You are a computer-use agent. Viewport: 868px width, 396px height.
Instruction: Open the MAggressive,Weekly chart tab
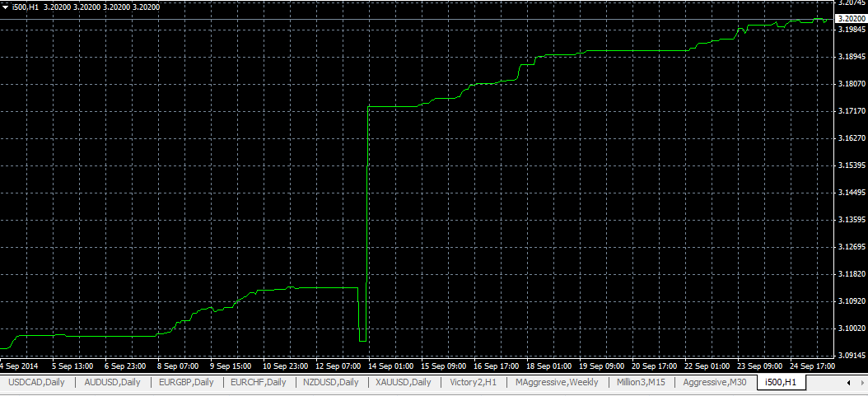[557, 382]
